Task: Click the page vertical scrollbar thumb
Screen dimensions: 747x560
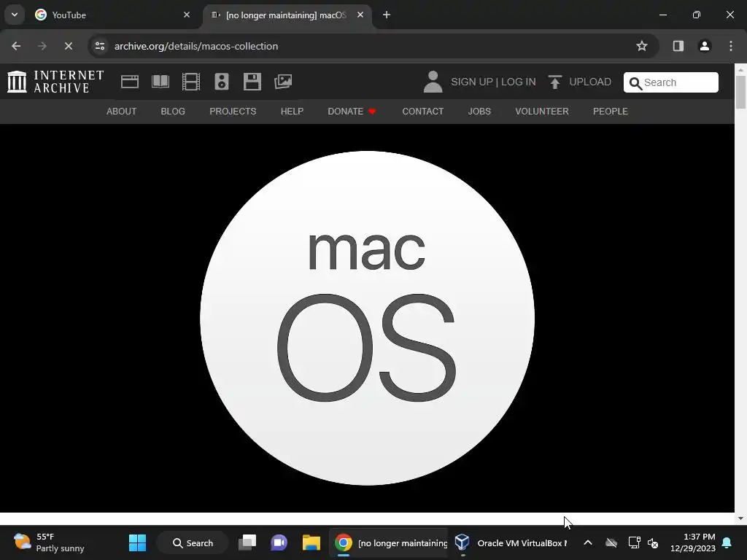Action: [x=740, y=92]
